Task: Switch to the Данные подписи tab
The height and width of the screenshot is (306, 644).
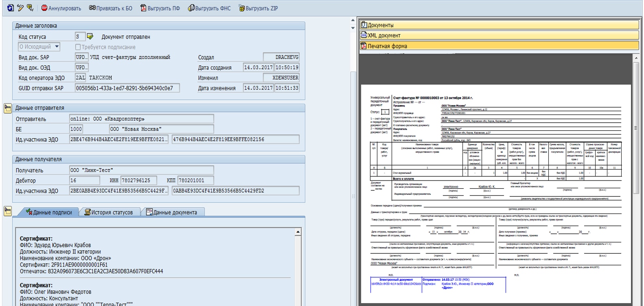Action: (x=49, y=212)
